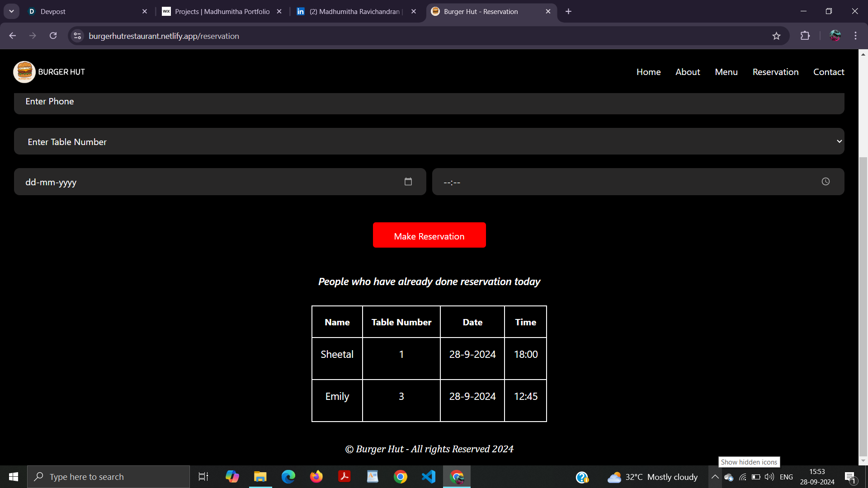Show hidden icons in the system tray

point(715,477)
